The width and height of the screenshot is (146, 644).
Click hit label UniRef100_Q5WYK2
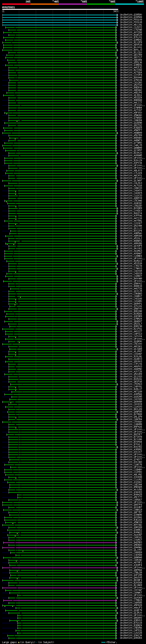pyautogui.click(x=131, y=284)
